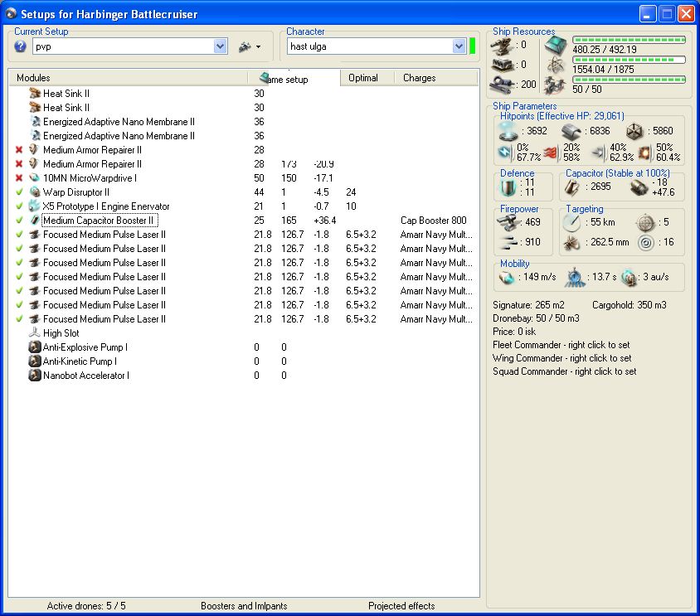Screen dimensions: 700x616
Task: Click Squad Commander - right click to set
Action: (565, 371)
